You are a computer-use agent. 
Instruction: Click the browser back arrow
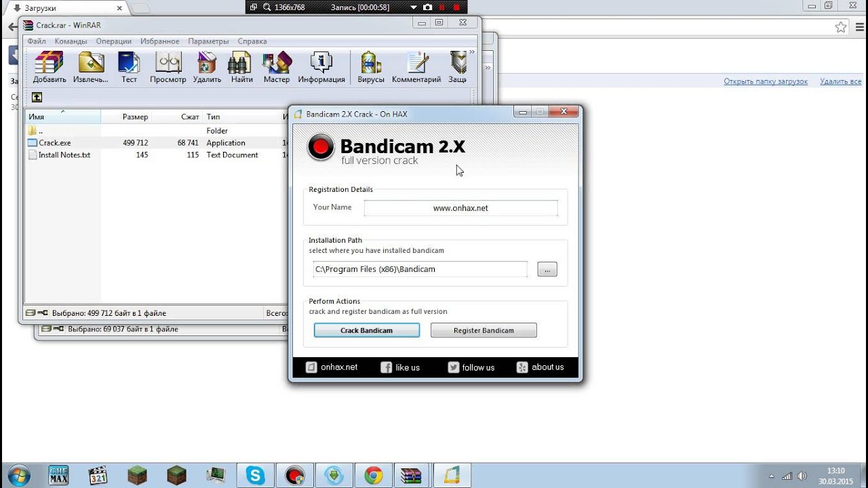[x=13, y=28]
